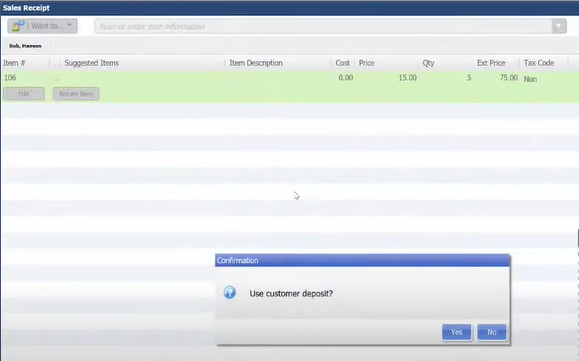Click the Tax Code column header
579x361 pixels.
(539, 63)
